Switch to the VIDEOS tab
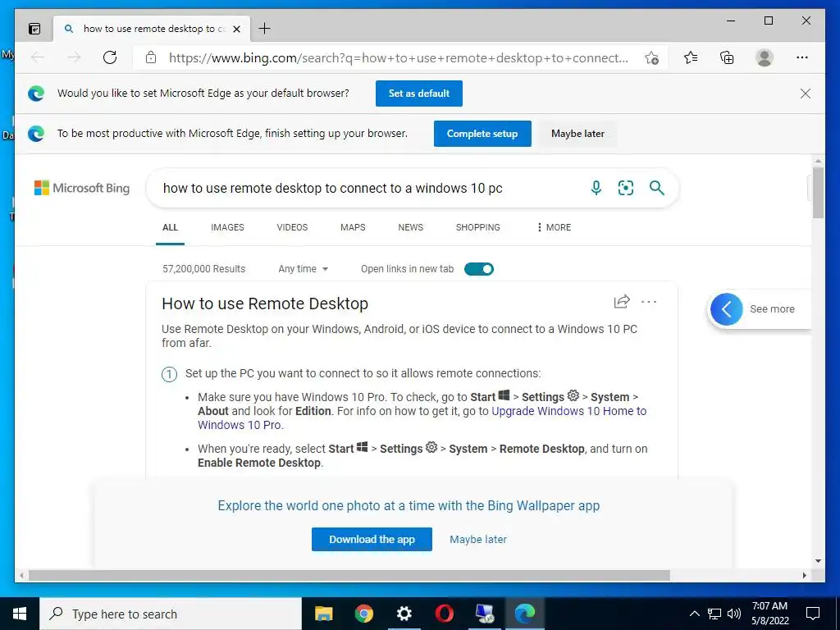Screen dimensions: 840x630 [x=292, y=227]
